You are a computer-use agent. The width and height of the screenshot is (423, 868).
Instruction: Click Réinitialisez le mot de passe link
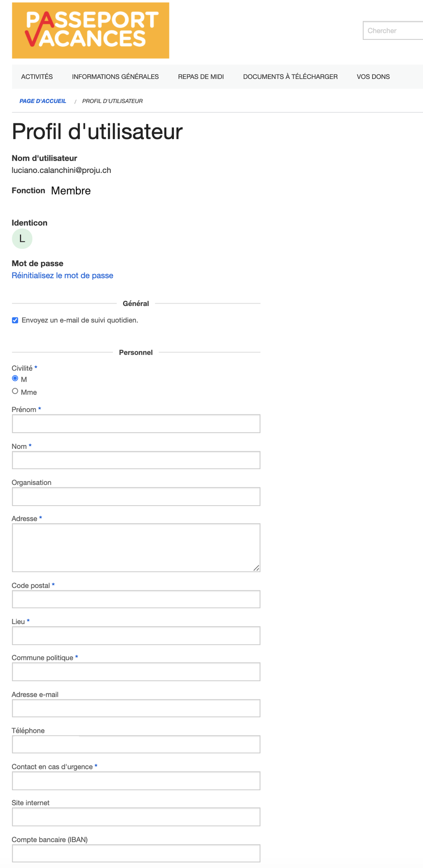(x=62, y=275)
